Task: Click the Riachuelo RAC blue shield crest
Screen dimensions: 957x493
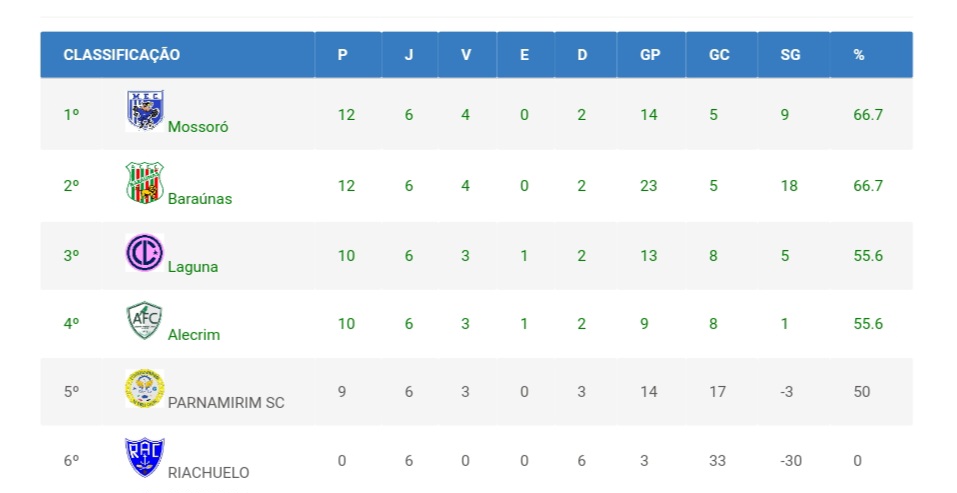Action: (x=145, y=457)
